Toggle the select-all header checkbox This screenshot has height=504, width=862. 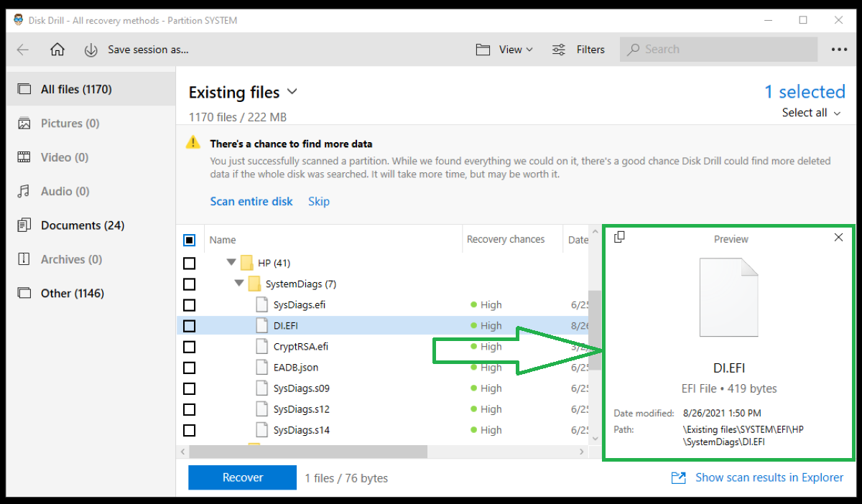click(x=190, y=240)
